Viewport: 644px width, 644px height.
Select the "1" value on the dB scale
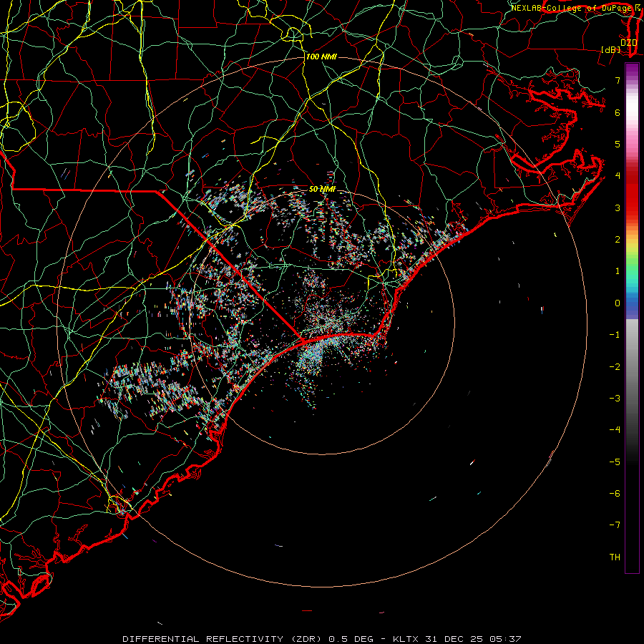618,271
